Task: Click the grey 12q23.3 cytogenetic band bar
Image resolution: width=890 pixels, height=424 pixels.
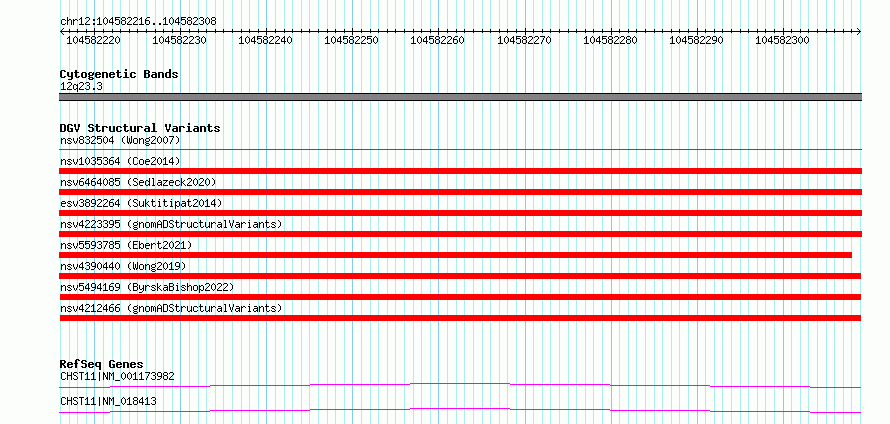Action: click(x=460, y=97)
